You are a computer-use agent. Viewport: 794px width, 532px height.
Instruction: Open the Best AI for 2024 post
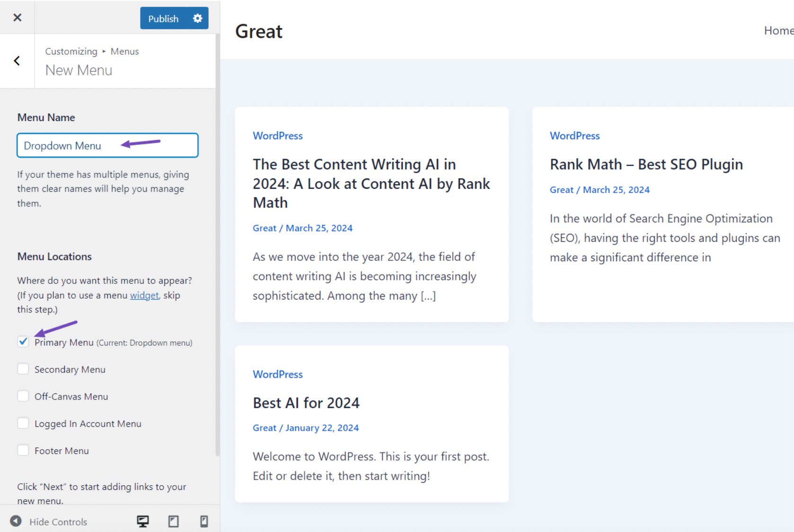coord(306,403)
